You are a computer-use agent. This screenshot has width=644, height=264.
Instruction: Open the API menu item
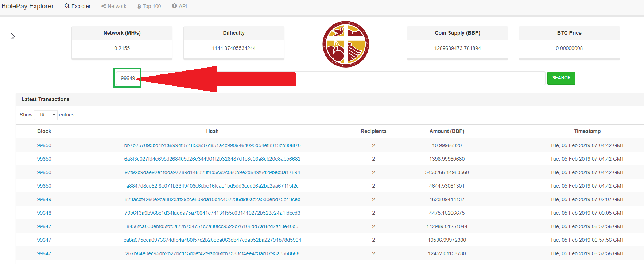click(x=179, y=6)
